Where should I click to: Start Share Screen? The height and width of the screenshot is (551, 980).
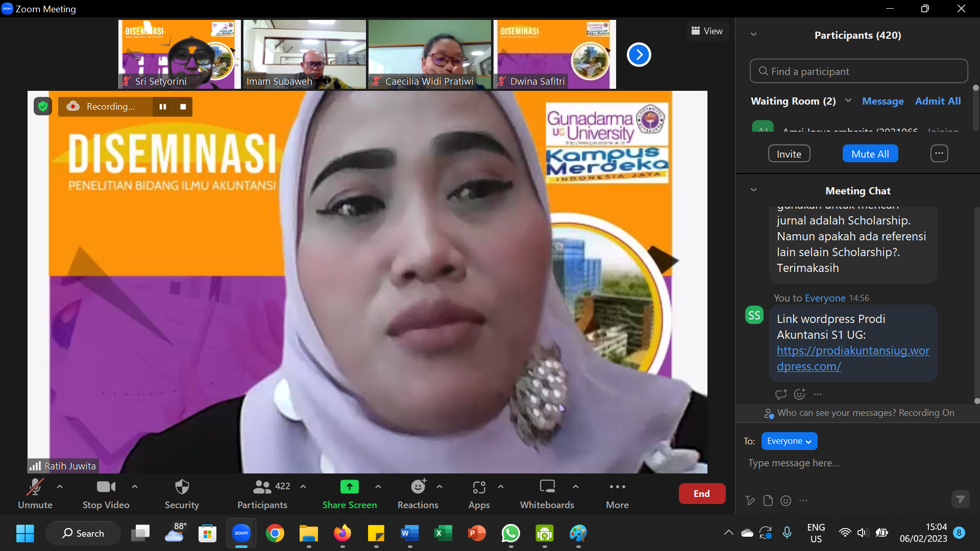(x=350, y=493)
